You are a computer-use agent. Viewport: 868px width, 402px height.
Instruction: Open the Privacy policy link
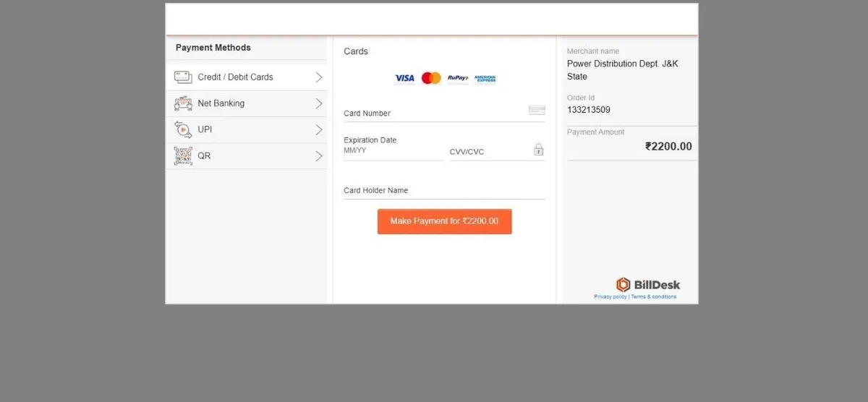tap(610, 296)
